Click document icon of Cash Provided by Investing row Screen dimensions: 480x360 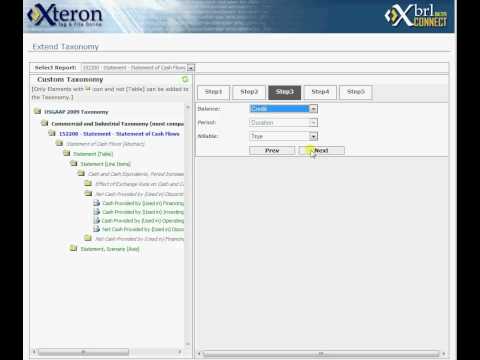(x=96, y=212)
